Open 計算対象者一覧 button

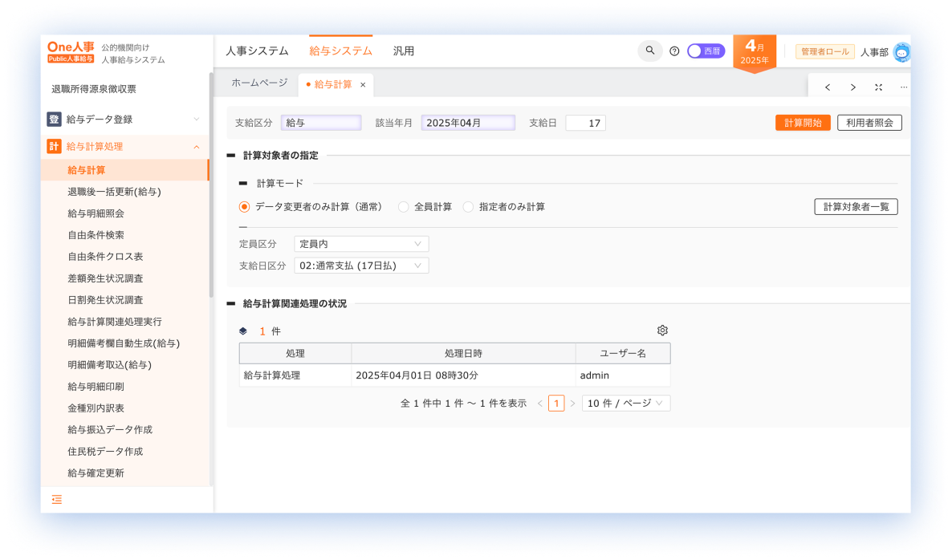point(856,207)
